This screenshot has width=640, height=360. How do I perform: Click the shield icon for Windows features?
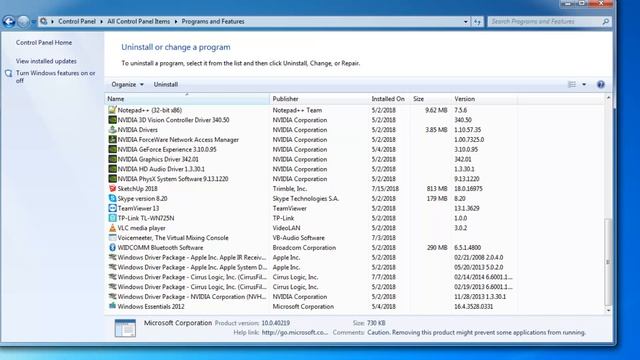pyautogui.click(x=9, y=73)
